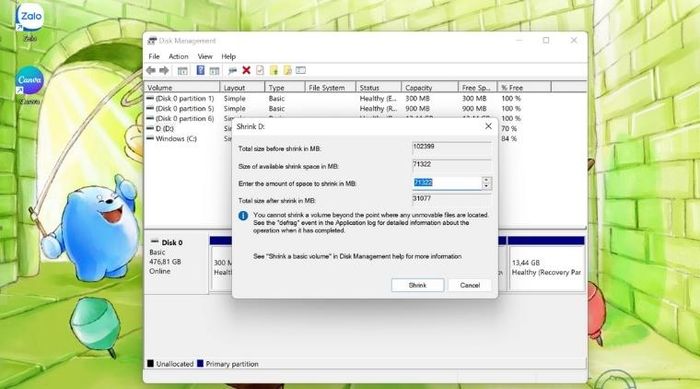Click the Forward arrow in Disk Management toolbar

pyautogui.click(x=164, y=71)
